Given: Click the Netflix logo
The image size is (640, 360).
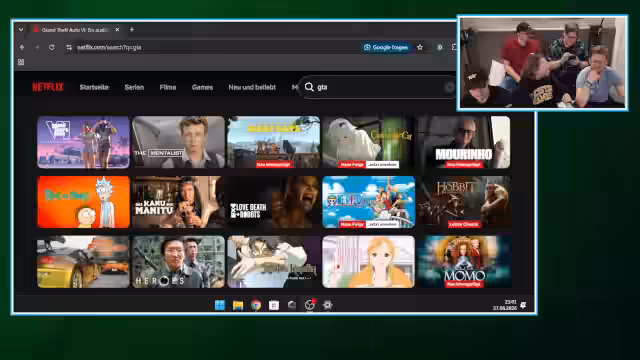Looking at the screenshot, I should pyautogui.click(x=48, y=87).
